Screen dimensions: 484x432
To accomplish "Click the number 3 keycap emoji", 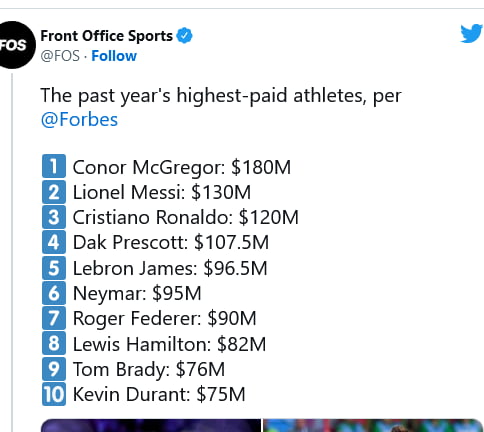I will click(x=54, y=217).
